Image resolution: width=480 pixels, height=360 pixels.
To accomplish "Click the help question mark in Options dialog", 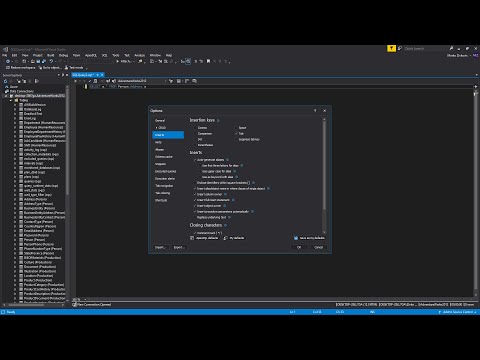I will tap(315, 111).
